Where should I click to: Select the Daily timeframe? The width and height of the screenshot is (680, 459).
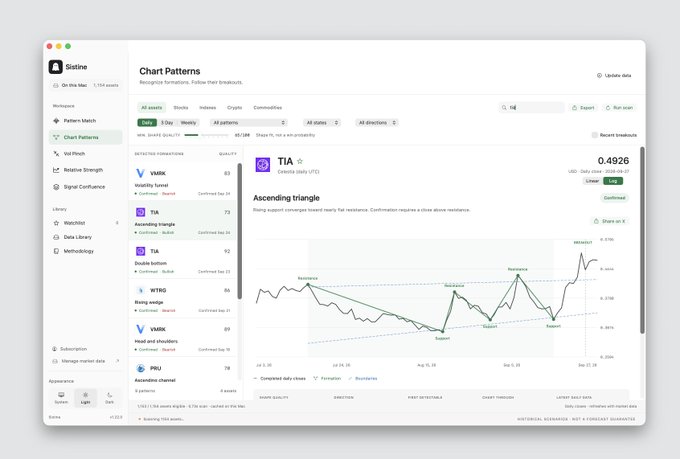click(x=147, y=123)
